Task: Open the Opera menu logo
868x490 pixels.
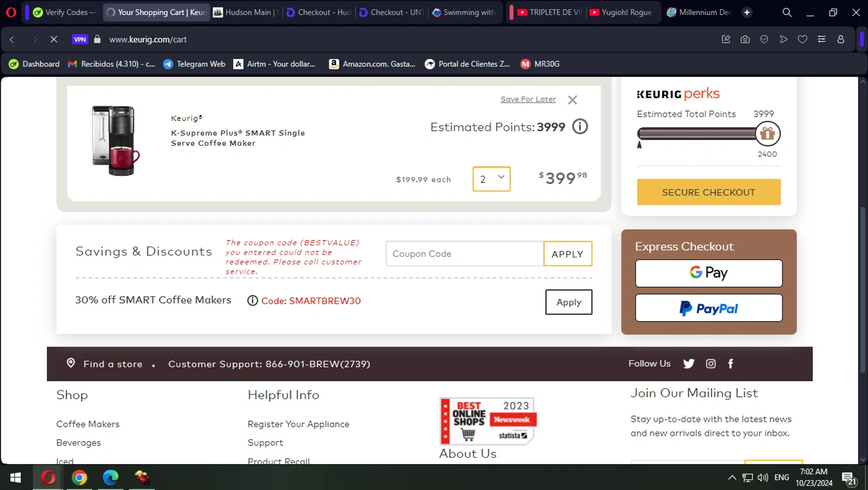Action: (11, 12)
